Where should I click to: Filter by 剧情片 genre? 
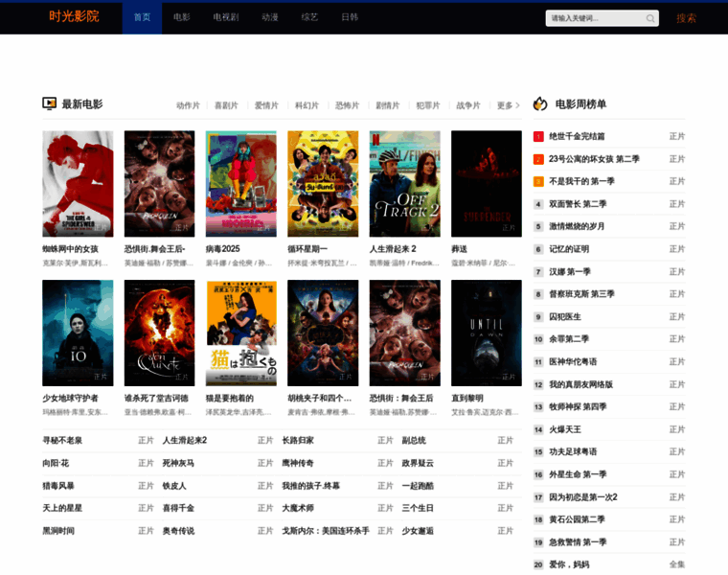pyautogui.click(x=388, y=105)
